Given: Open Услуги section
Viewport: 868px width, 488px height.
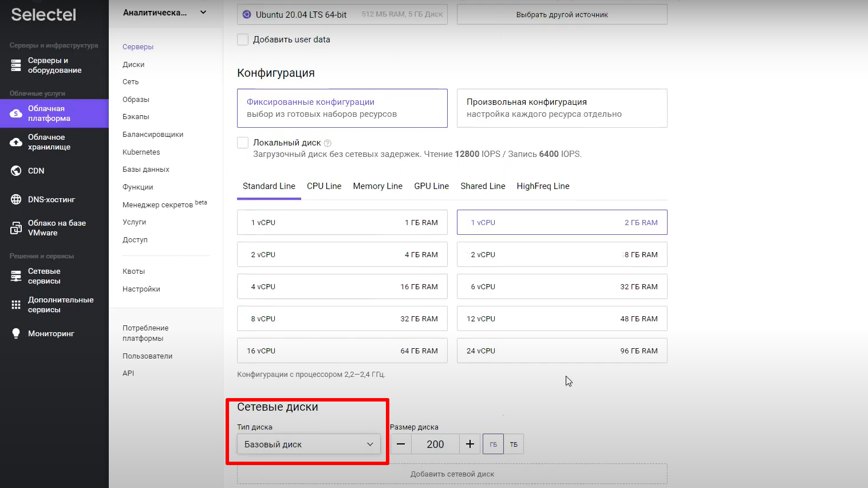Looking at the screenshot, I should tap(135, 222).
